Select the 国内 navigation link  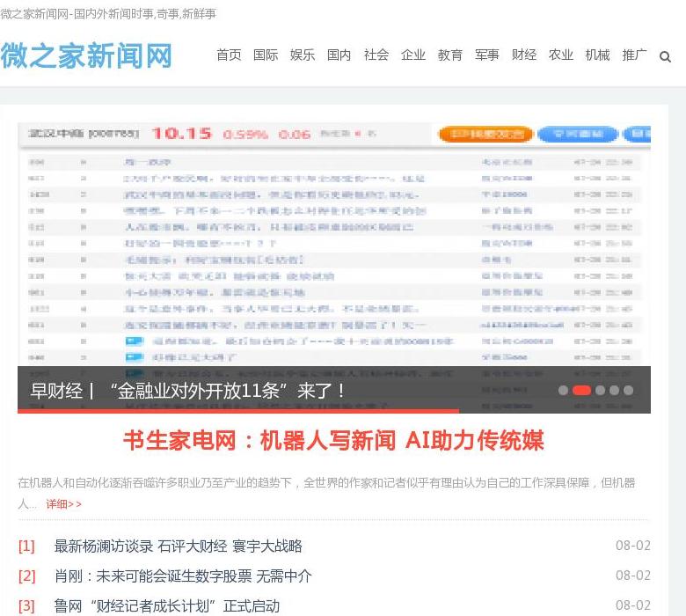pos(339,55)
